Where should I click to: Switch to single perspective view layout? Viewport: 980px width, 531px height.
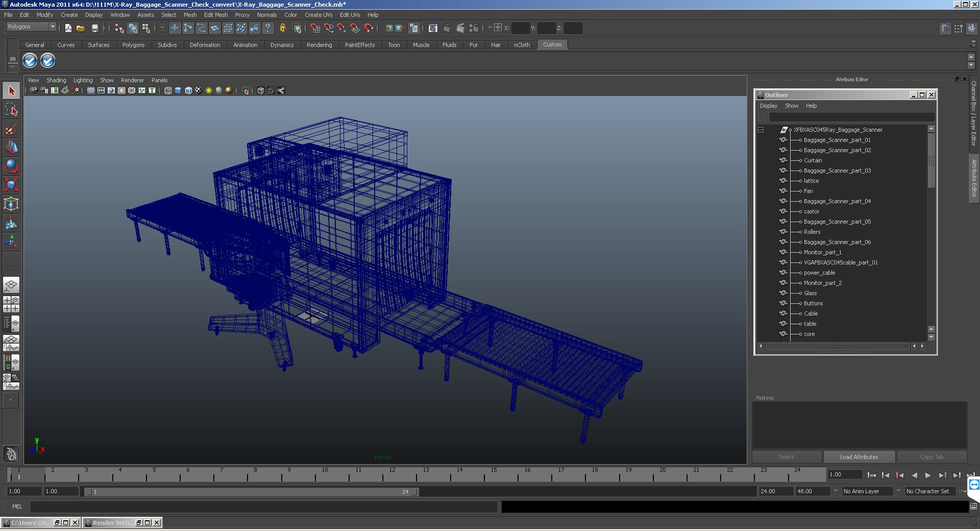(x=11, y=285)
